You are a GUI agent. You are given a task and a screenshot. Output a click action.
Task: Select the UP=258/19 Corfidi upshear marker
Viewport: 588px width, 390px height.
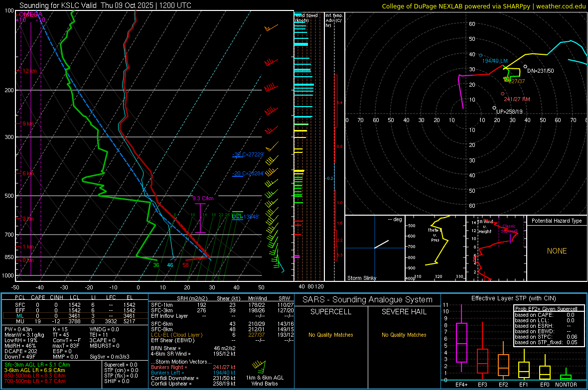tap(494, 108)
